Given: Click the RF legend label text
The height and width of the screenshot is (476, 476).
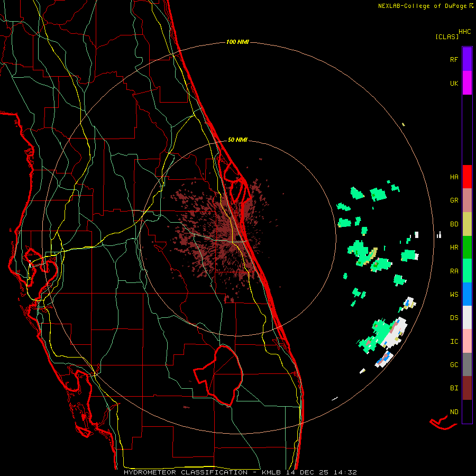Looking at the screenshot, I should click(454, 60).
